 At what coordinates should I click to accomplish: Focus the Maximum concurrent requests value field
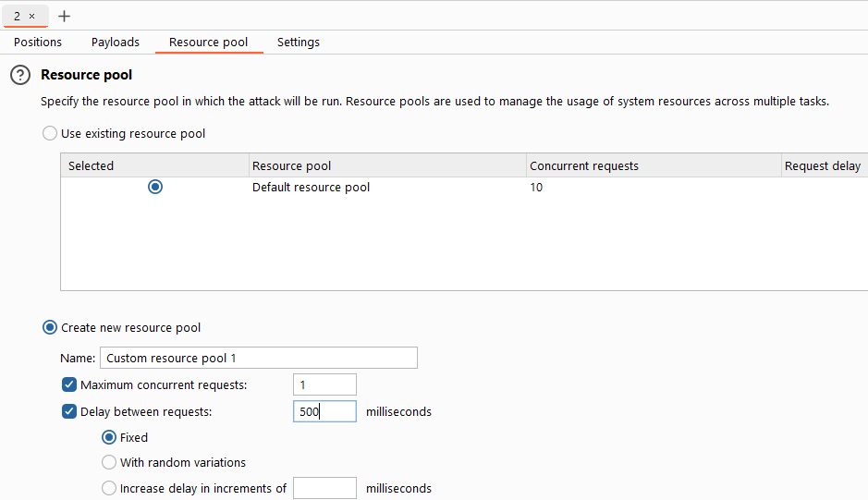click(x=325, y=384)
